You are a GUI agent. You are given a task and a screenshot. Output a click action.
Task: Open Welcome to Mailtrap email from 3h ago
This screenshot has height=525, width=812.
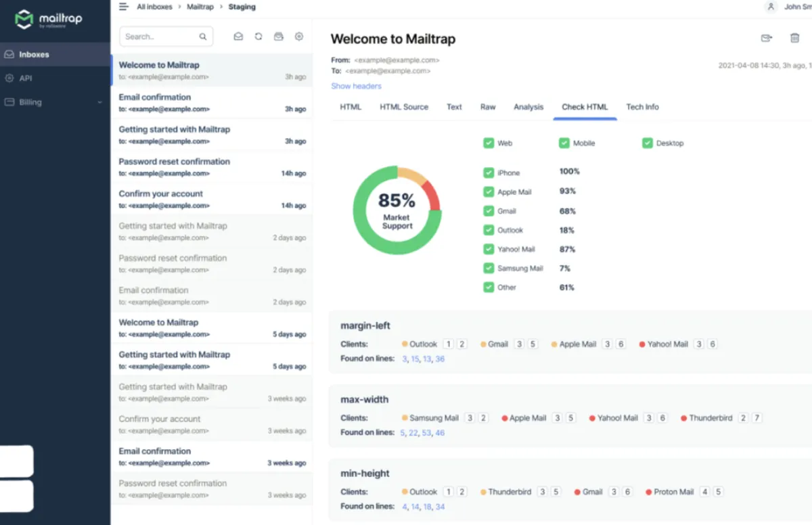212,70
